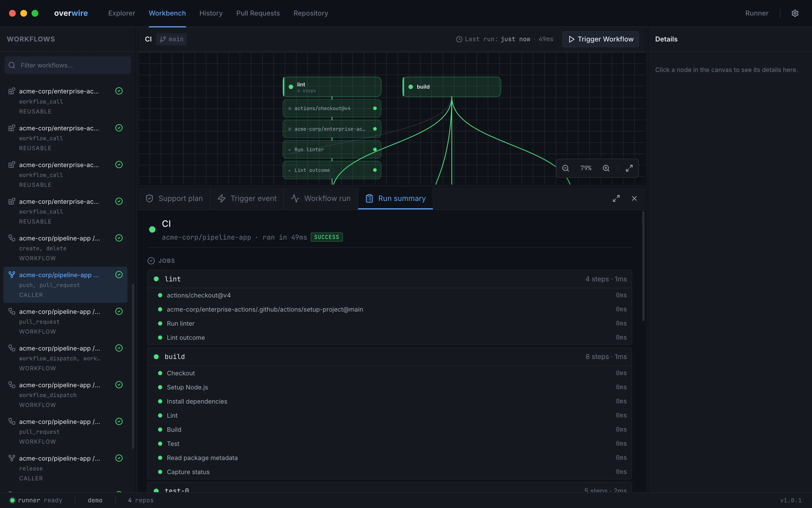Click the zoom in magnifier icon
812x508 pixels.
pos(606,168)
